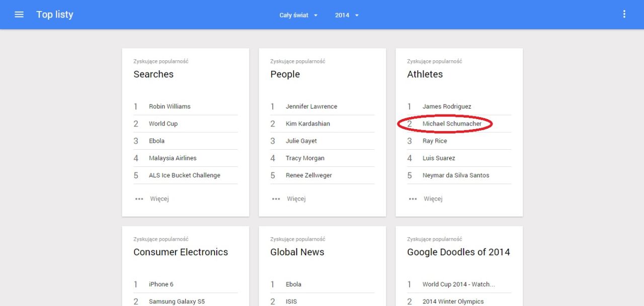644x306 pixels.
Task: Open the hamburger navigation menu
Action: pos(19,15)
